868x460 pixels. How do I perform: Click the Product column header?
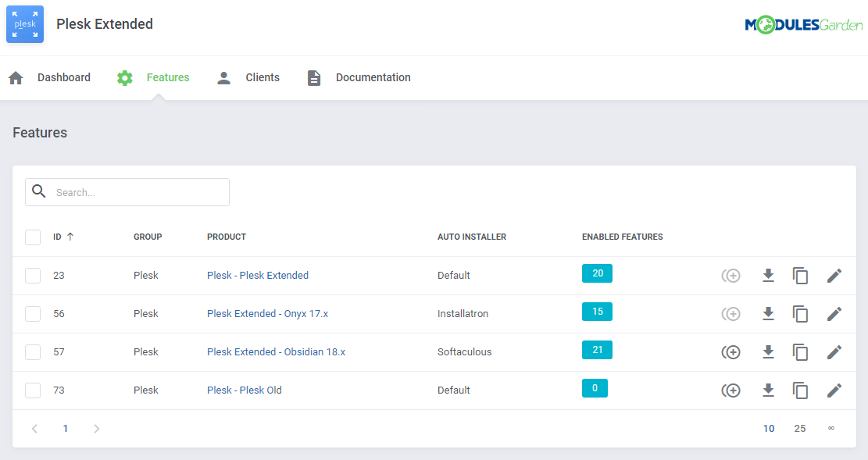227,237
